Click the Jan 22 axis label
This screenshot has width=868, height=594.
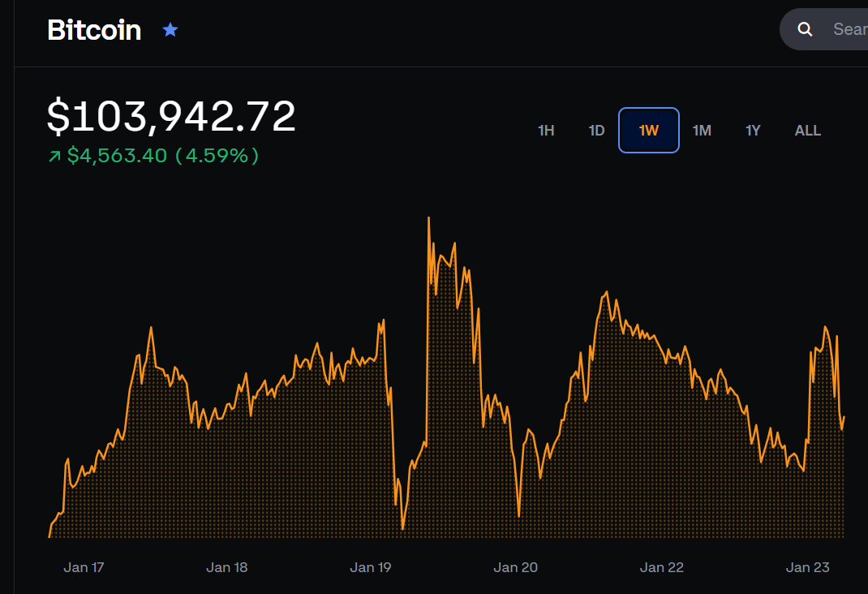tap(661, 567)
